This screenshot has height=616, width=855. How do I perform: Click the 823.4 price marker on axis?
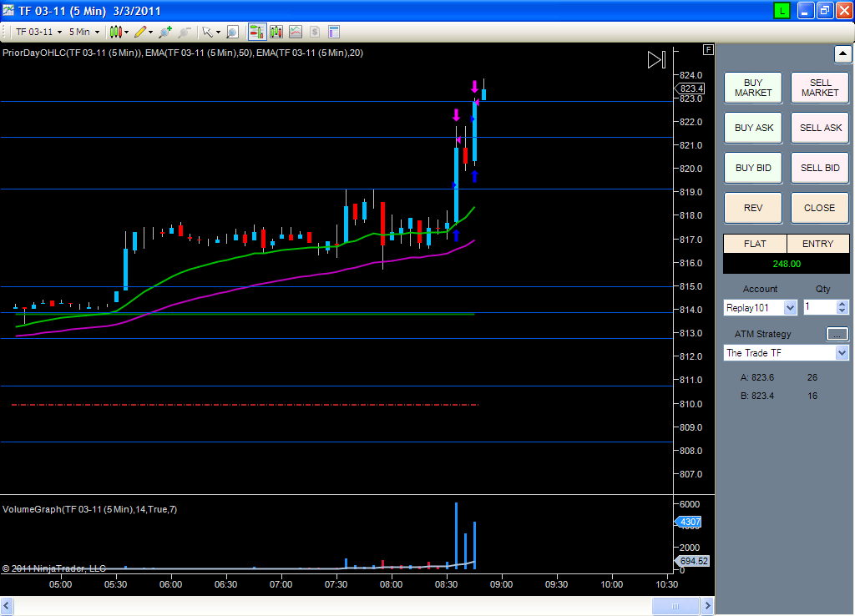(691, 88)
